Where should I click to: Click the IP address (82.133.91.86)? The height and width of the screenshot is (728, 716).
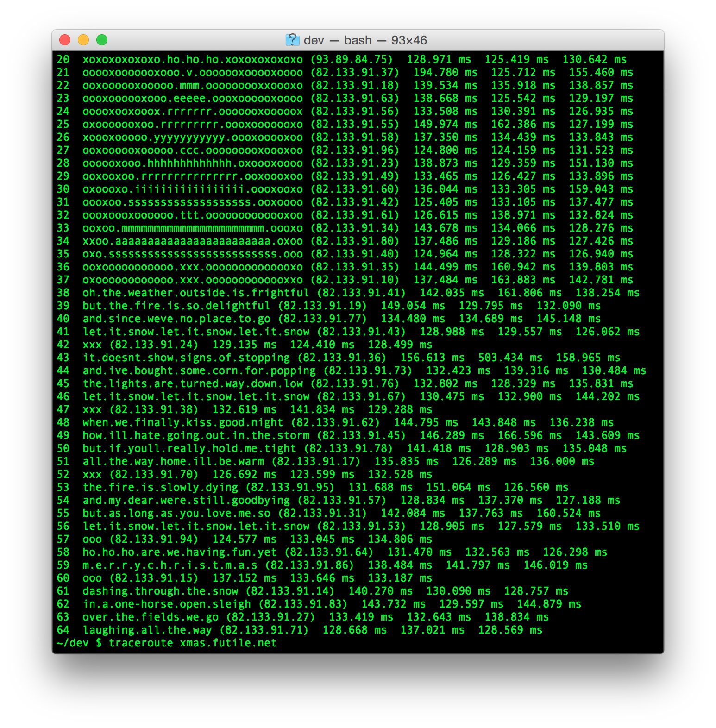pyautogui.click(x=309, y=565)
